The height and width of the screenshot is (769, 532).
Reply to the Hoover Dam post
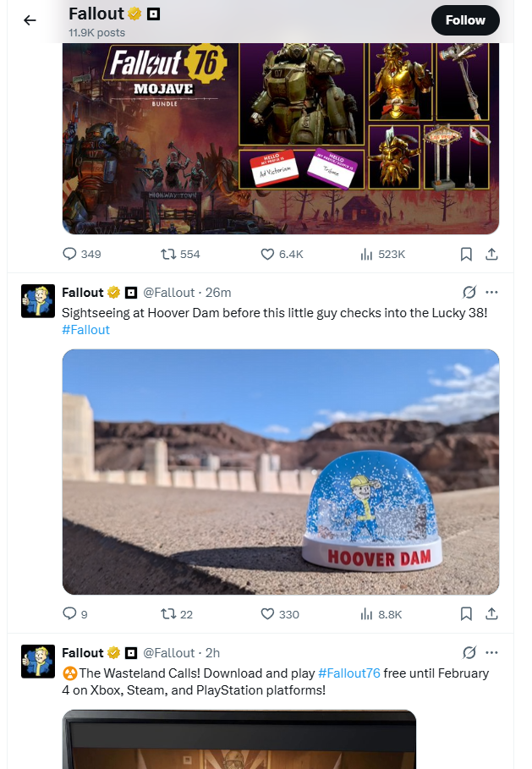[x=75, y=614]
